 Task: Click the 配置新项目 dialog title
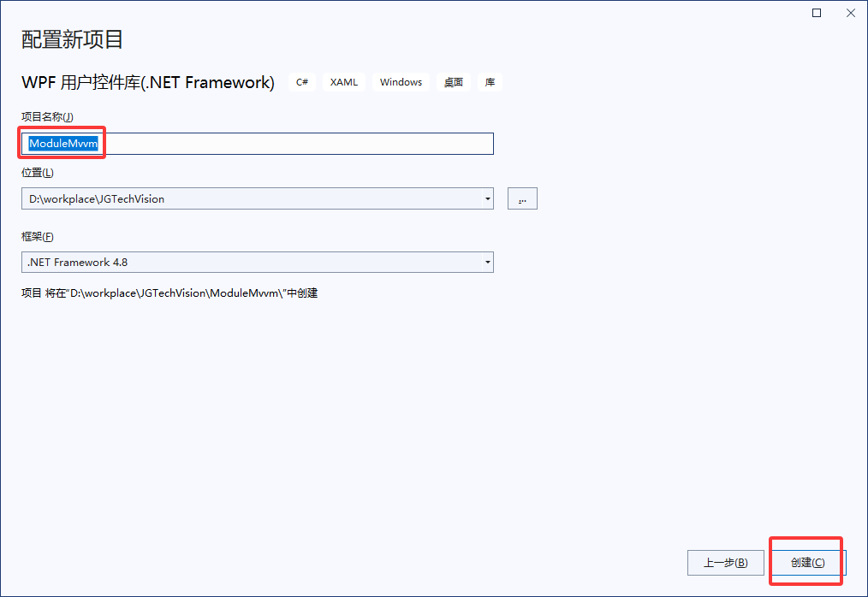tap(71, 39)
